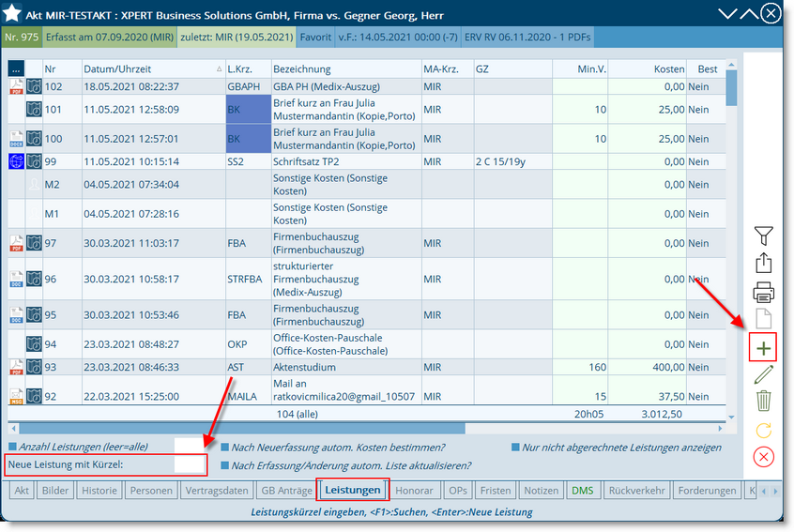Image resolution: width=794 pixels, height=532 pixels.
Task: Expand window with up chevron in title bar
Action: click(x=749, y=14)
